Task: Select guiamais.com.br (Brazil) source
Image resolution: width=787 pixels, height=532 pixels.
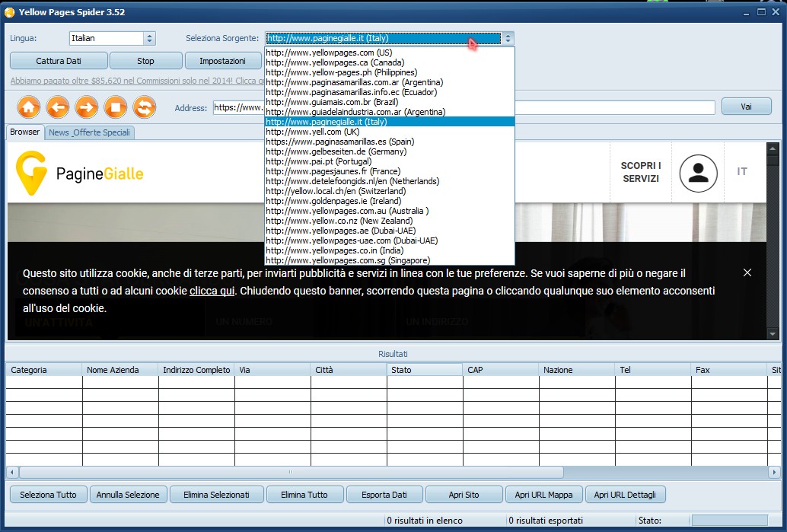Action: 390,102
